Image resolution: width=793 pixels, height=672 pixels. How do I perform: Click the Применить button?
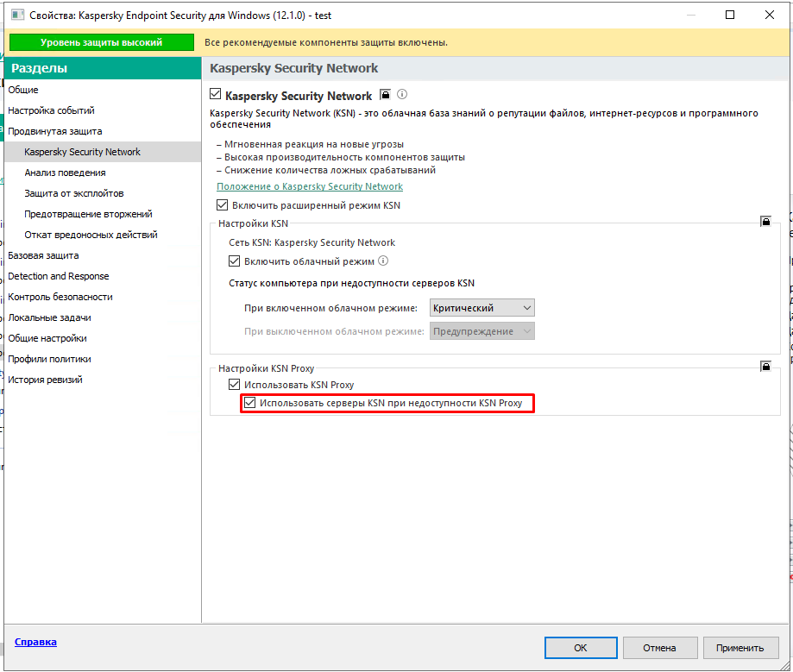point(740,648)
